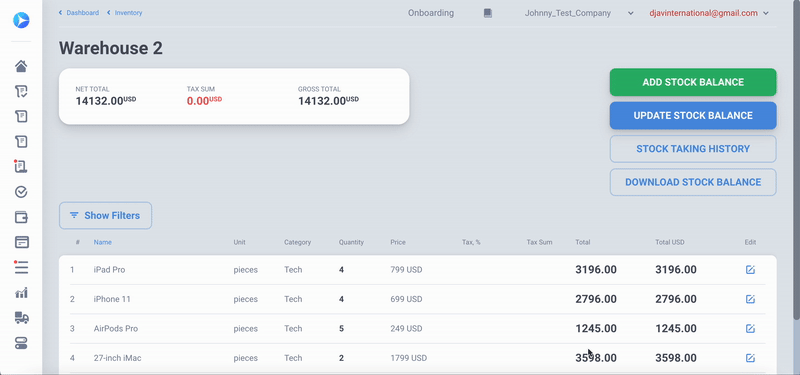This screenshot has height=375, width=800.
Task: Click DOWNLOAD STOCK BALANCE button
Action: coord(693,182)
